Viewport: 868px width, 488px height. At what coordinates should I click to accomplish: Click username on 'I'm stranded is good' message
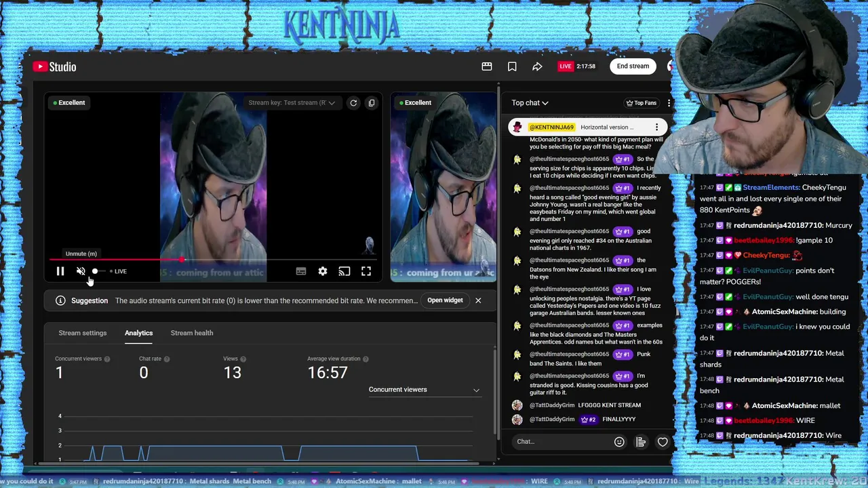pyautogui.click(x=570, y=376)
